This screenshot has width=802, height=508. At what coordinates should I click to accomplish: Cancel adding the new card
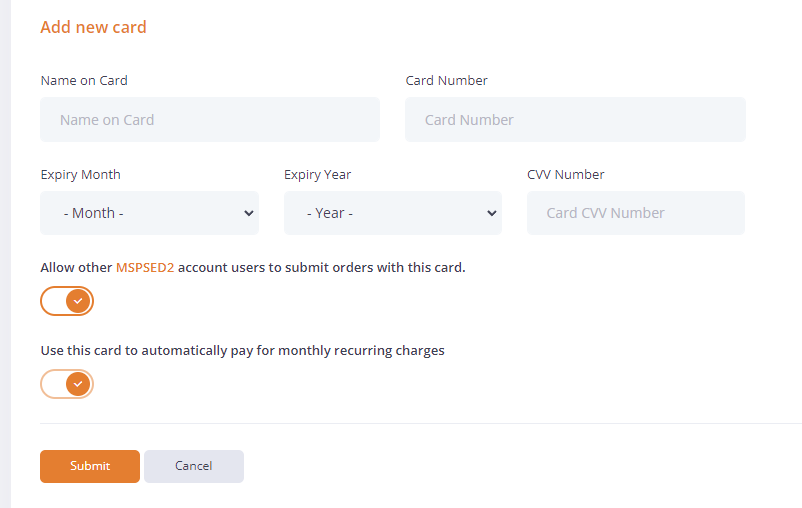click(x=193, y=466)
